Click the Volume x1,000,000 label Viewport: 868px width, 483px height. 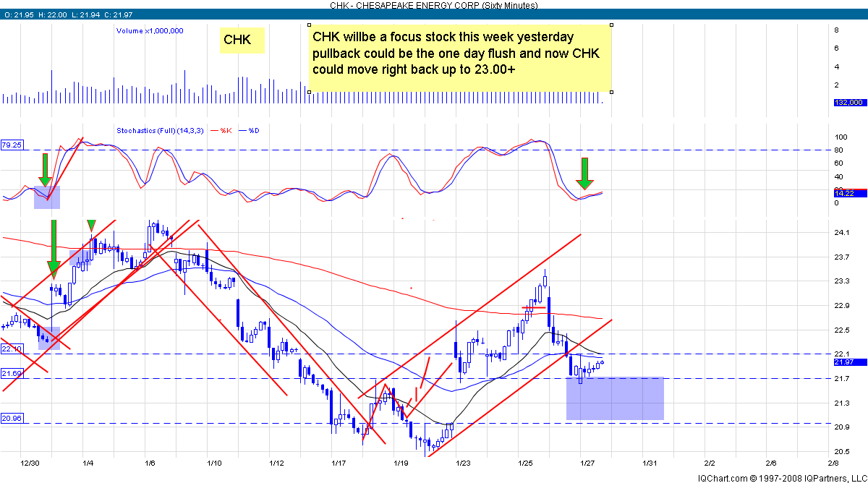tap(150, 30)
